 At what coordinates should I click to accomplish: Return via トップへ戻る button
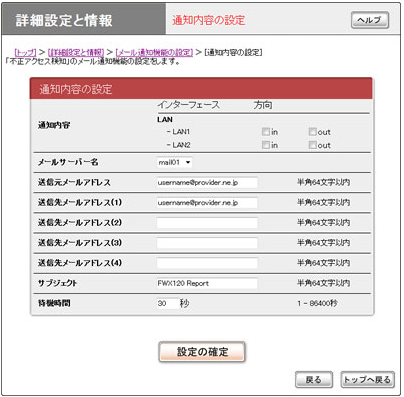pos(367,380)
